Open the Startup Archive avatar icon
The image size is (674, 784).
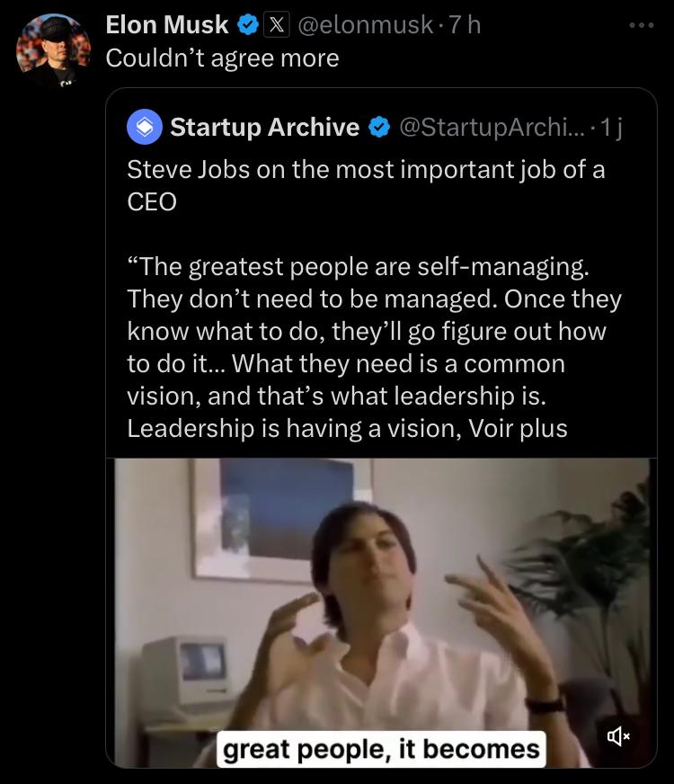[145, 128]
